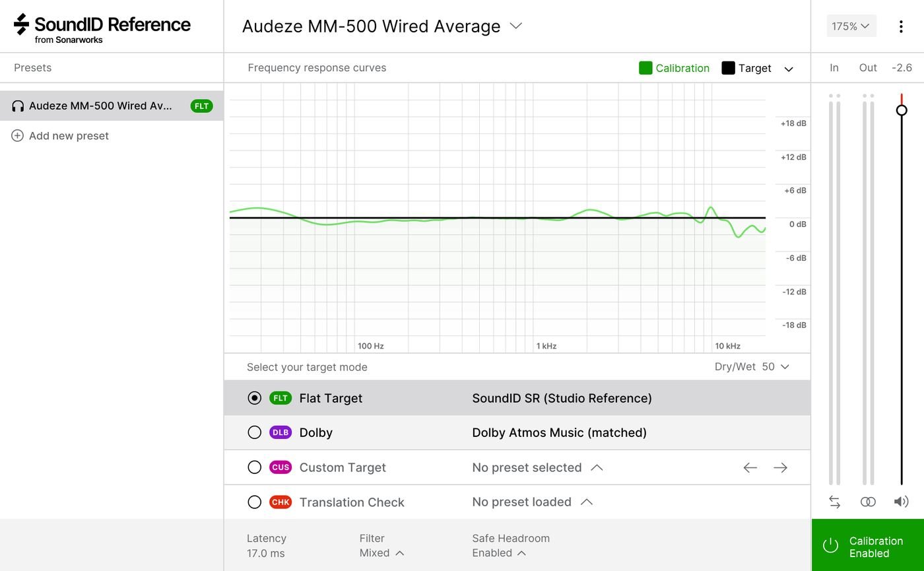Click the power icon in Calibration Enabled

[830, 545]
